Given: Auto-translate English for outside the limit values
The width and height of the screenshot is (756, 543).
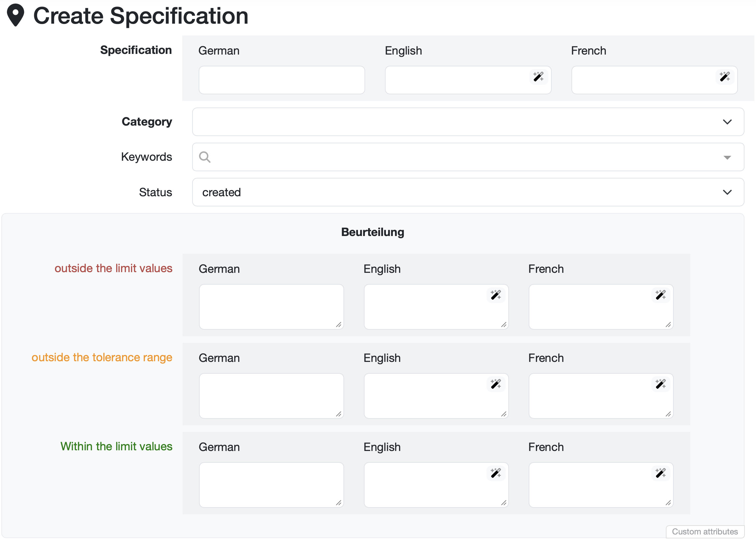Looking at the screenshot, I should coord(496,295).
